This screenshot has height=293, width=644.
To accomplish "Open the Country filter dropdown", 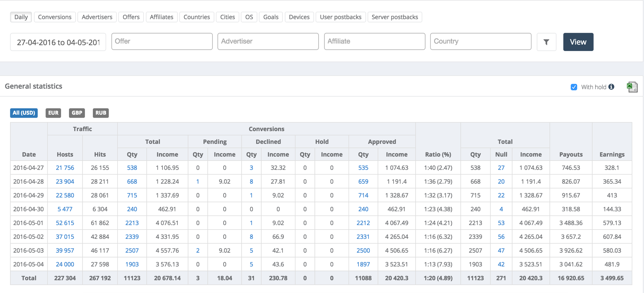I will [x=480, y=41].
